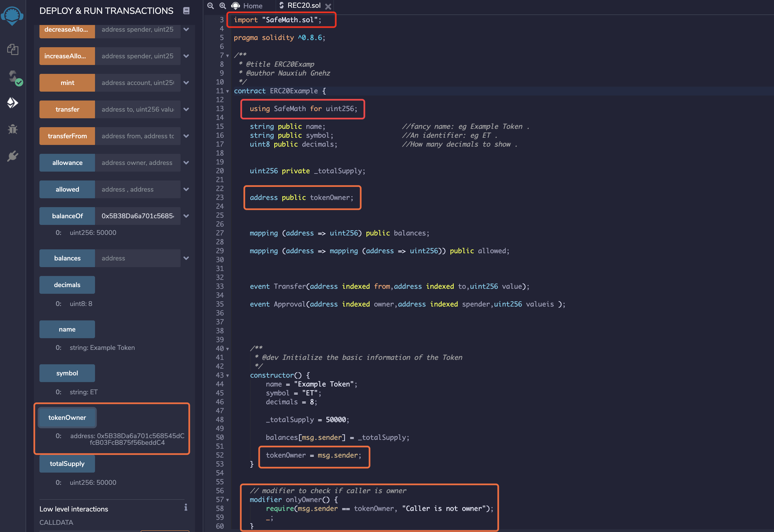The image size is (774, 532).
Task: Click the allowance address input field
Action: click(138, 163)
